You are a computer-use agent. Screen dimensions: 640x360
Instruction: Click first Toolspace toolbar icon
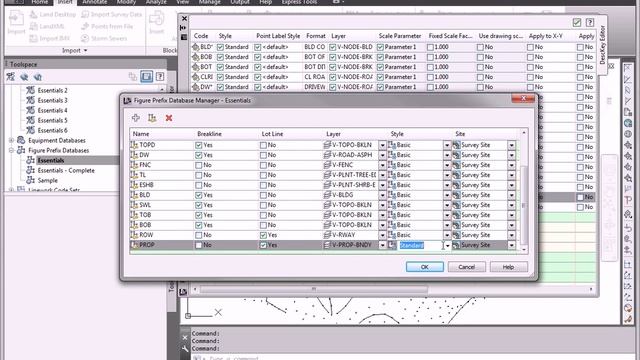[11, 76]
